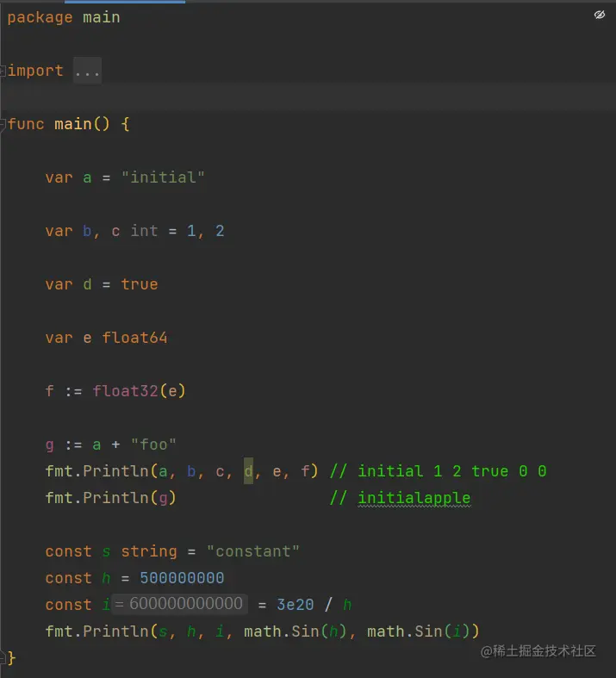The height and width of the screenshot is (678, 616).
Task: Click highlighted variable d in Println
Action: [x=248, y=471]
